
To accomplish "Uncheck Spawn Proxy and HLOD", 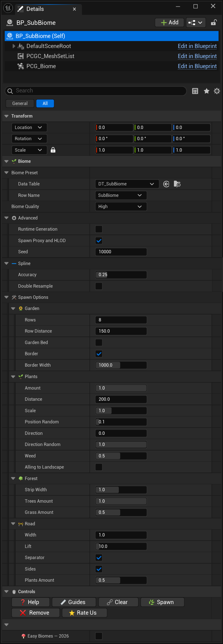I will 99,240.
